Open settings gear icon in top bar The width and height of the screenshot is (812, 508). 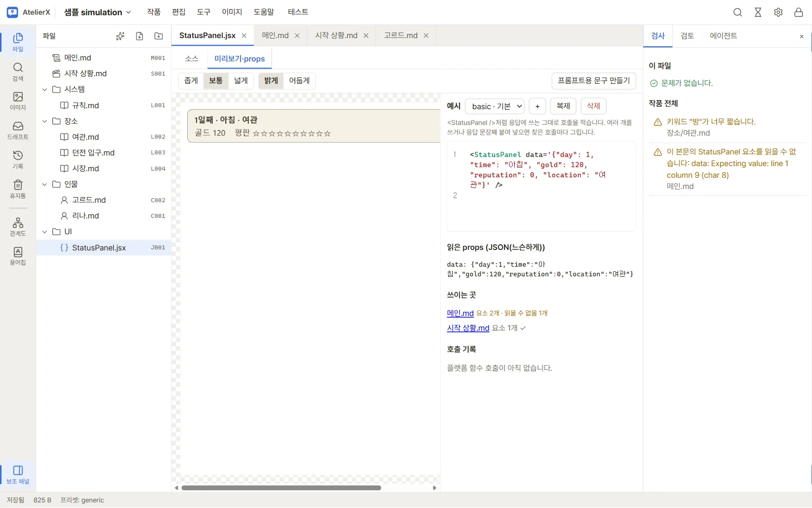pyautogui.click(x=779, y=12)
